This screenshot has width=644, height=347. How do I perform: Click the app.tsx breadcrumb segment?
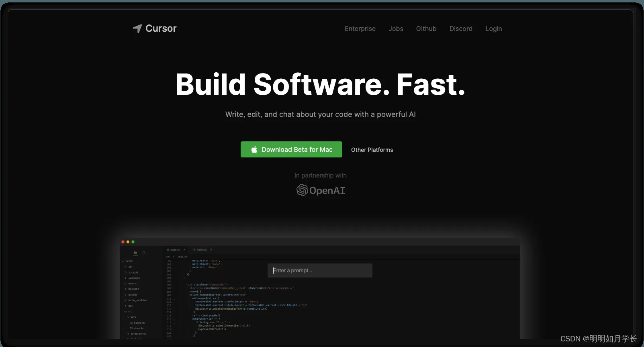pos(183,256)
